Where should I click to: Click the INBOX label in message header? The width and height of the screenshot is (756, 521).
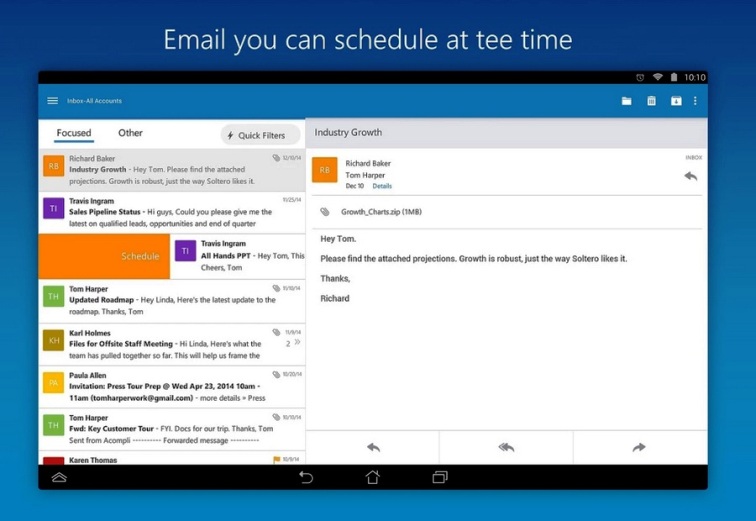click(694, 158)
